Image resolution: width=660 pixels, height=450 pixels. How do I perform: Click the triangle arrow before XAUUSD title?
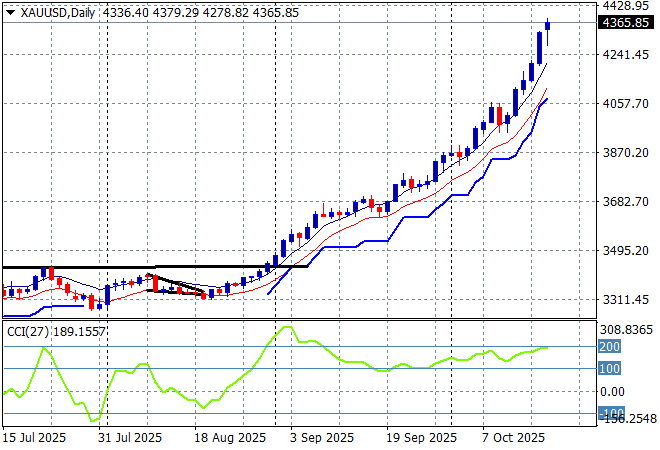10,9
